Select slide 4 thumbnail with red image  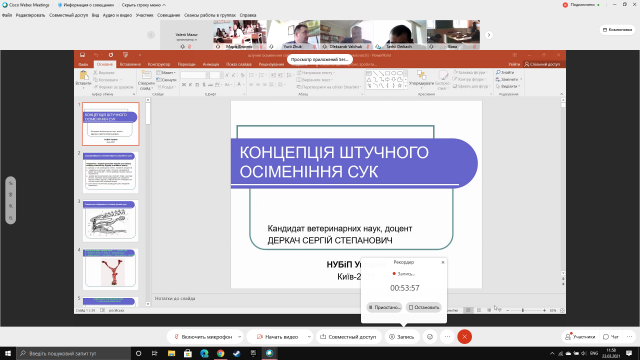pyautogui.click(x=110, y=269)
